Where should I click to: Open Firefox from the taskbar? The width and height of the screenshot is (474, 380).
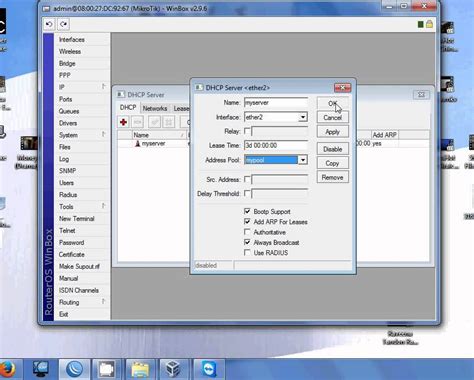(7, 369)
